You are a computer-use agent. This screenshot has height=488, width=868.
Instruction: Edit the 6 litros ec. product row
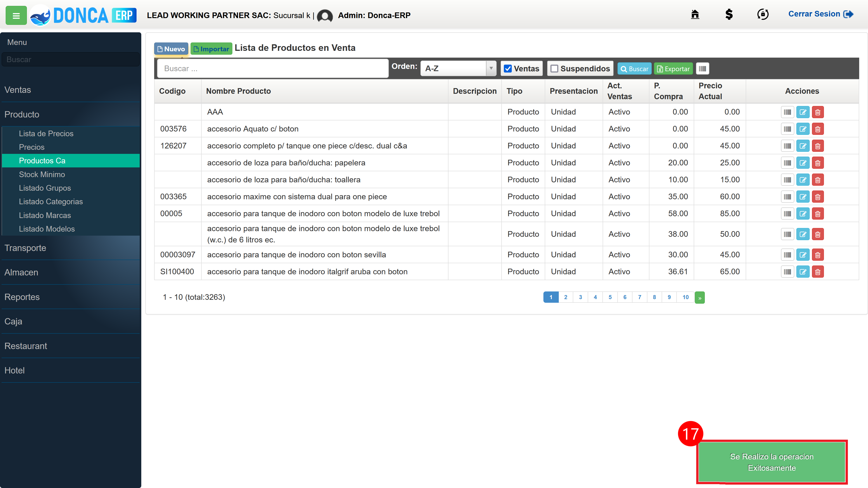coord(803,234)
